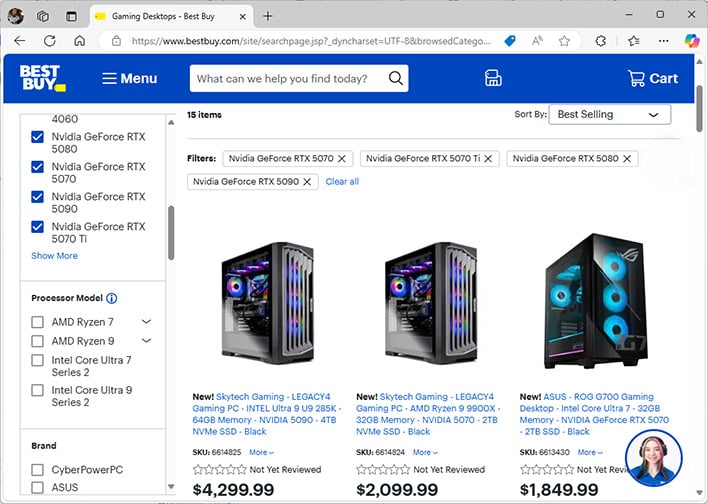Check Intel Core Ultra 7 Series 2
The height and width of the screenshot is (504, 708).
[x=37, y=360]
